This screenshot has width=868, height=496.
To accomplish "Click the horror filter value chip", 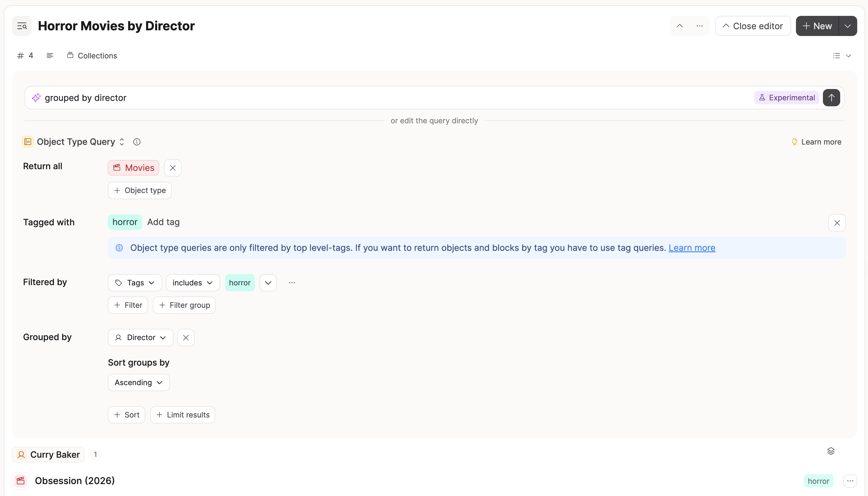I will (x=240, y=283).
